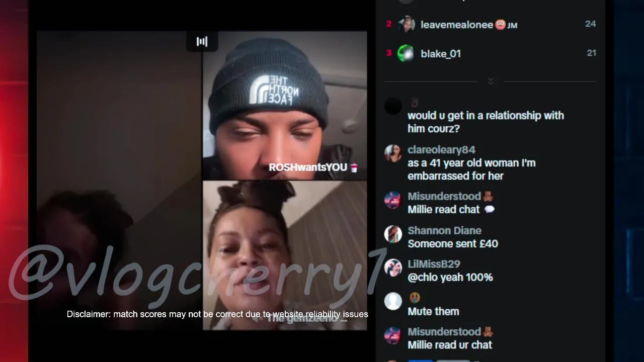Screen dimensions: 644x362
Task: Open the leavemealonee username link
Action: [456, 25]
